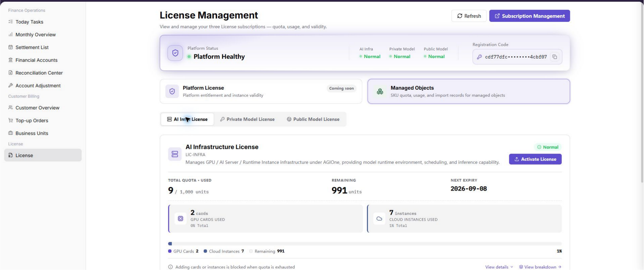Click 991 units remaining value
The image size is (644, 270).
[x=346, y=190]
